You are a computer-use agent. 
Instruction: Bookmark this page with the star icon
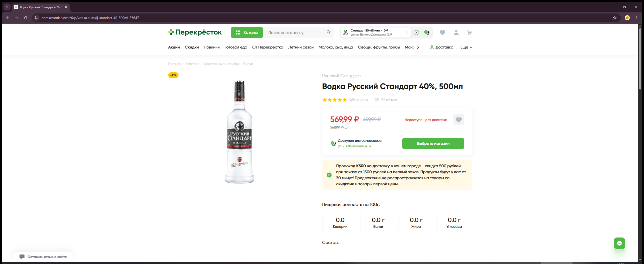[615, 18]
